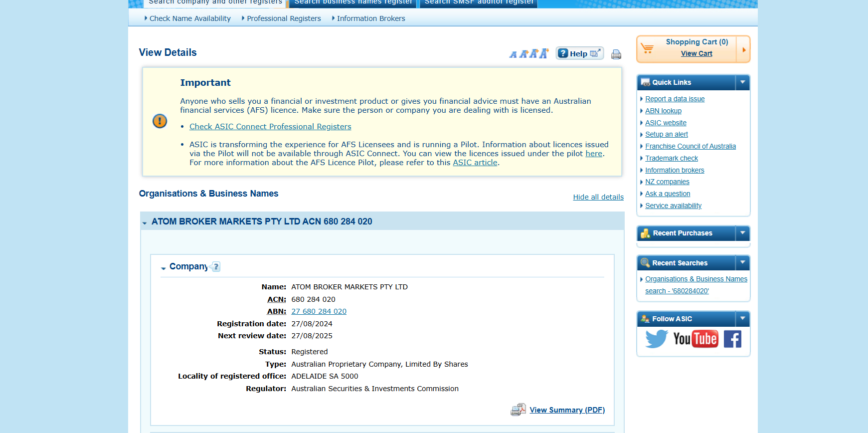Click the Follow ASIC people icon
868x433 pixels.
tap(646, 319)
